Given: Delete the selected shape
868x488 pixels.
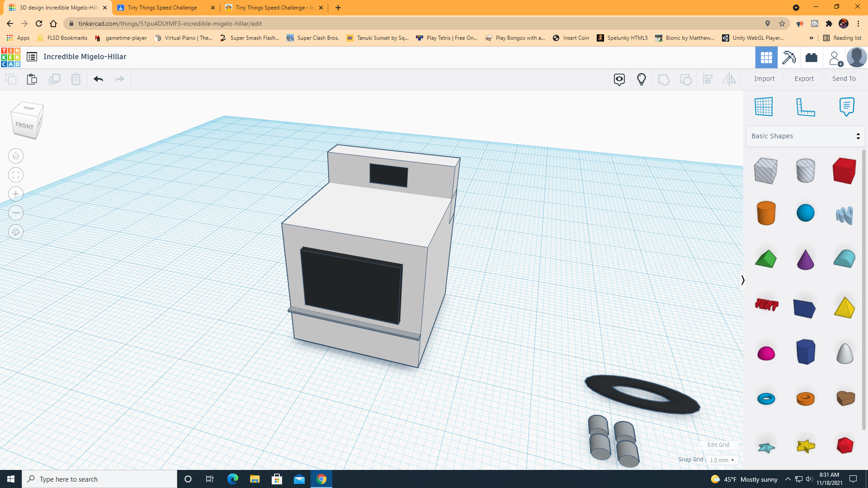Looking at the screenshot, I should coord(75,79).
